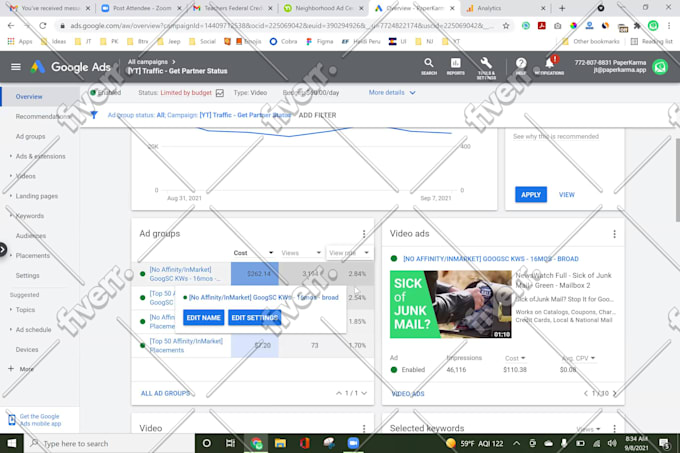Open budget chart icon next to status
Viewport: 680px width, 453px height.
point(220,93)
